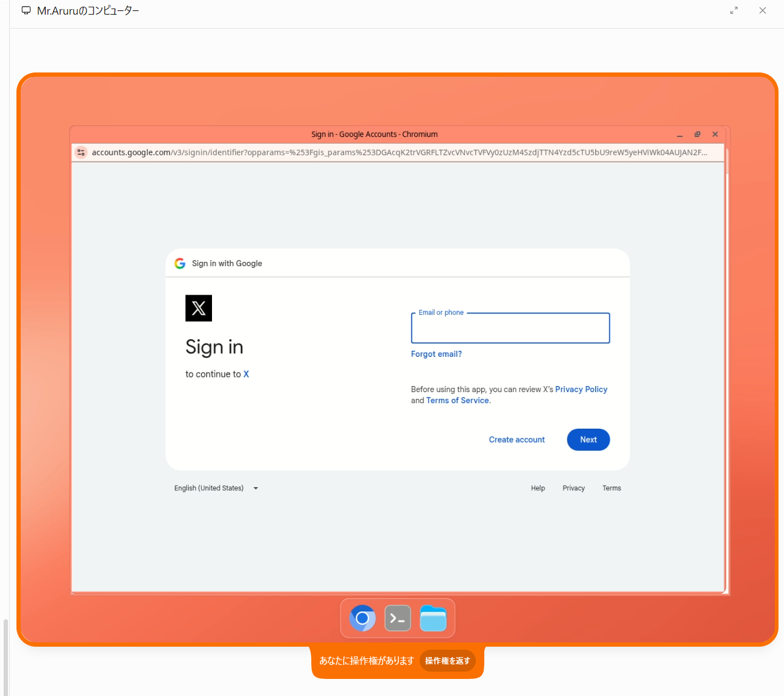Click the Chromium window title bar text
This screenshot has width=784, height=696.
[374, 135]
